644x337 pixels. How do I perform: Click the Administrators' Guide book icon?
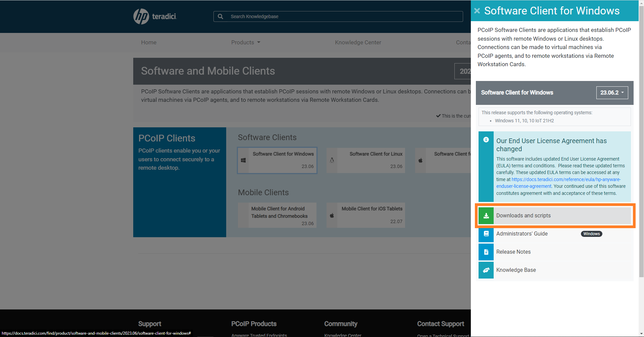486,234
